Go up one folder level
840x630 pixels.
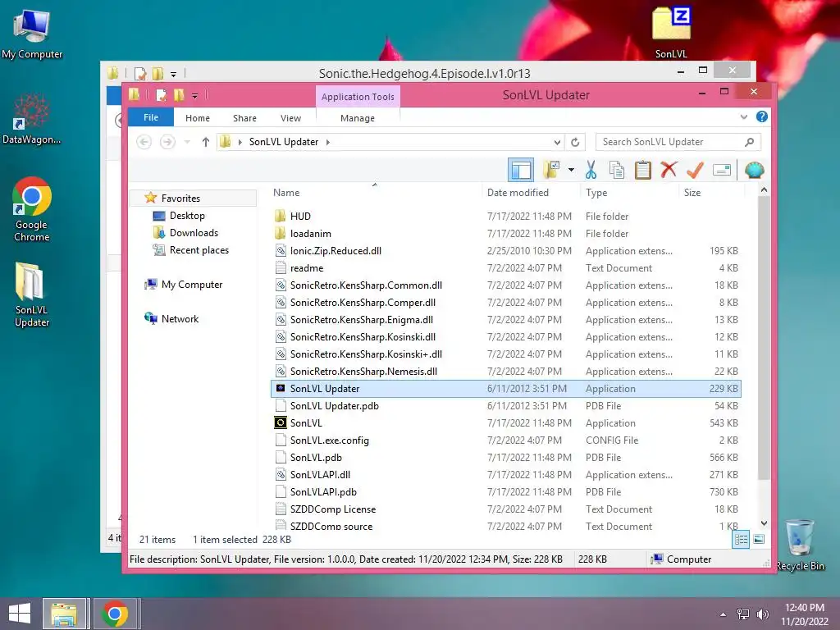point(206,142)
